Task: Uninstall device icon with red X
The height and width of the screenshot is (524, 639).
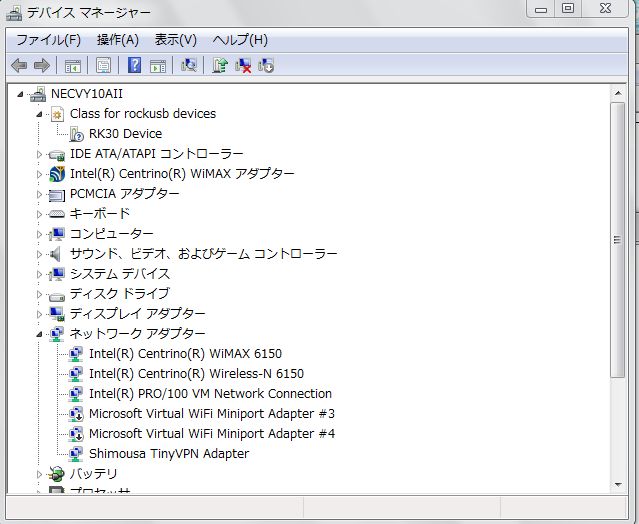Action: [243, 65]
